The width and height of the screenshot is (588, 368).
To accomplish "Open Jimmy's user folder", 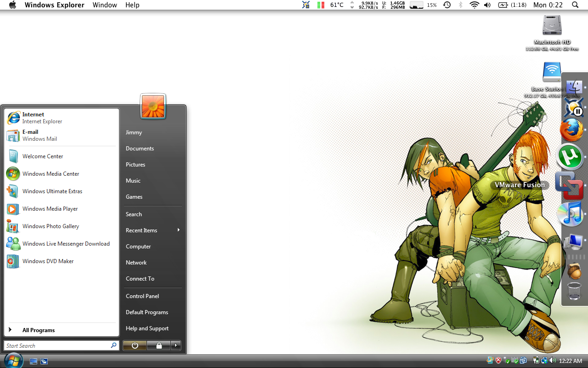I will (153, 132).
